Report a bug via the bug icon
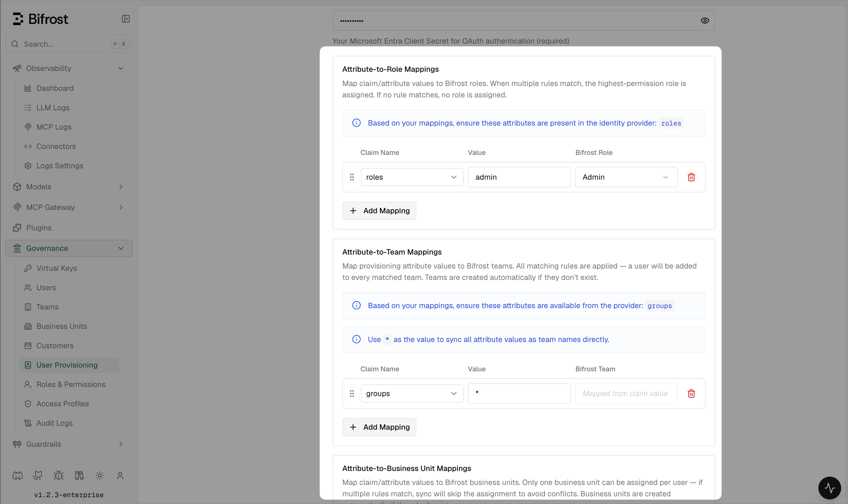848x504 pixels. click(58, 475)
